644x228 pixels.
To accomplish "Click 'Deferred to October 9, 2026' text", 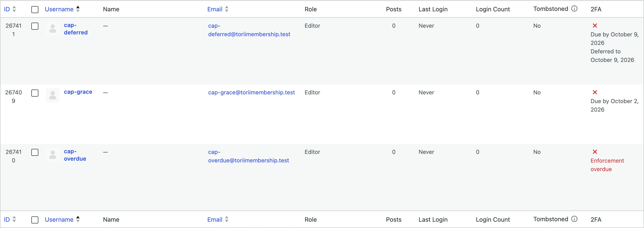I will coord(612,56).
